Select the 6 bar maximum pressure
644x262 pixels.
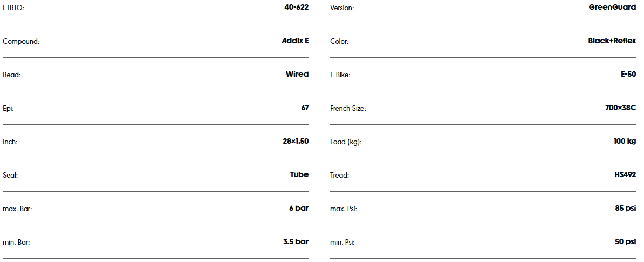click(x=299, y=209)
